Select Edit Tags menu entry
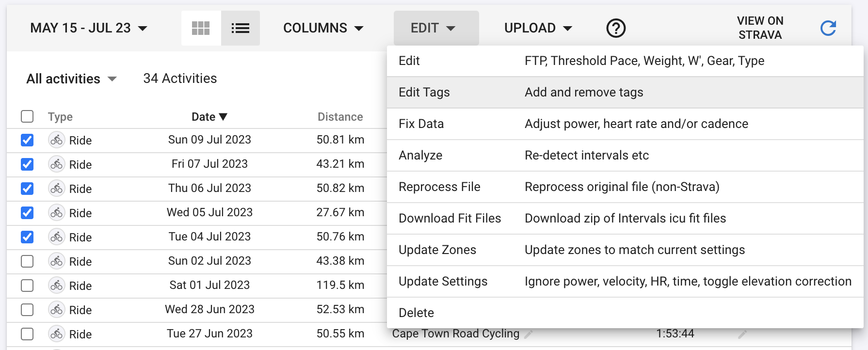This screenshot has width=868, height=350. [625, 93]
